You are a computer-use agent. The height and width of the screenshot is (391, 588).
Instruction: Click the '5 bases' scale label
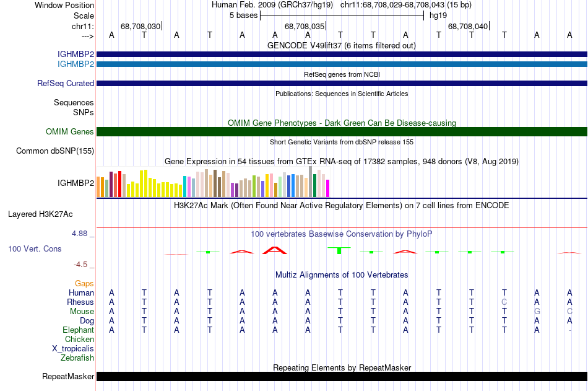click(x=244, y=15)
